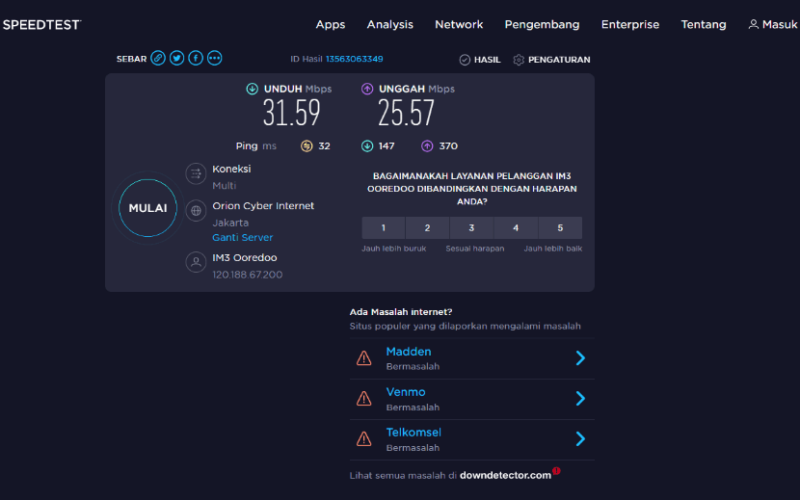
Task: Expand the Telkomsel outage chevron
Action: tap(581, 439)
